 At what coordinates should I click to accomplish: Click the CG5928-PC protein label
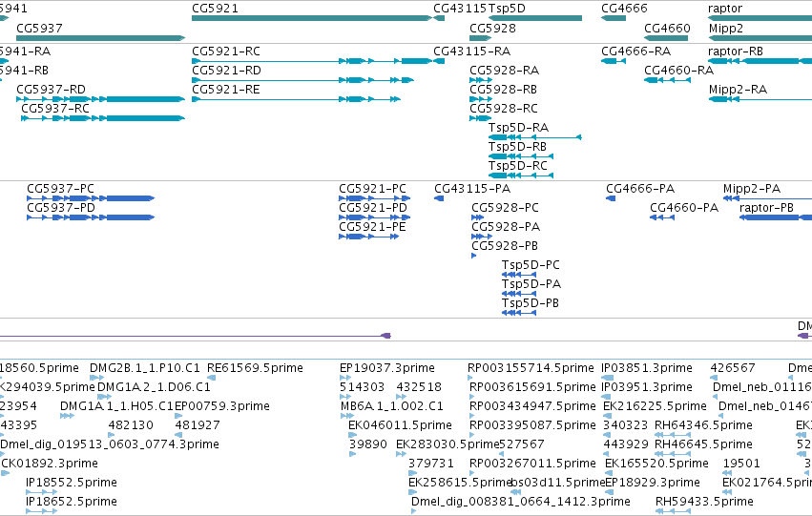pos(506,208)
